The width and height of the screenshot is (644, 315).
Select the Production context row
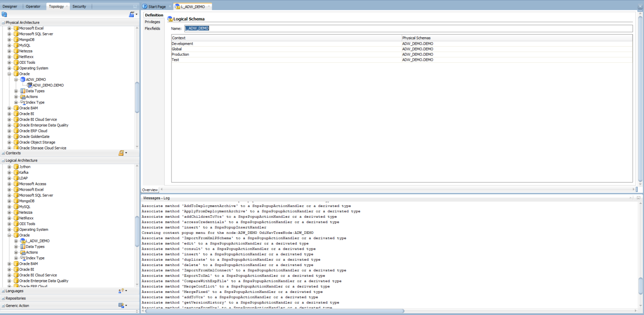(x=402, y=54)
